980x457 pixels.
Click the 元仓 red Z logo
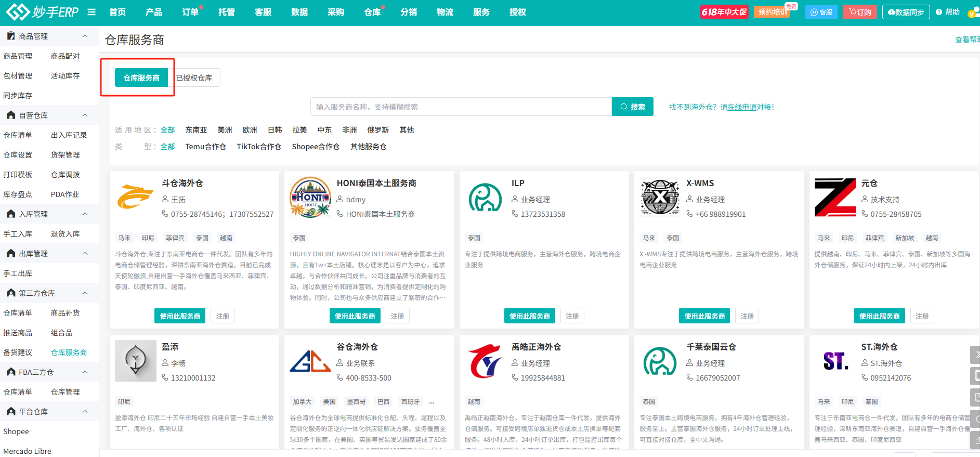pyautogui.click(x=835, y=197)
